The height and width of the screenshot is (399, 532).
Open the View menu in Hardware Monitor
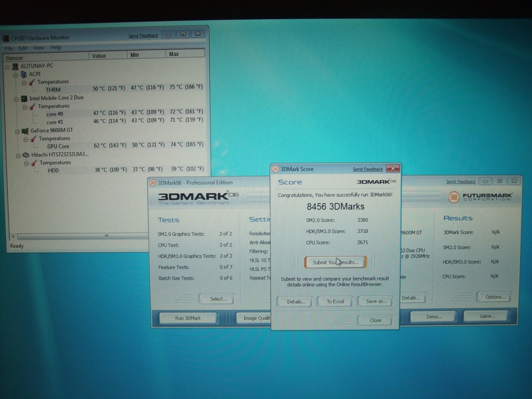click(x=38, y=48)
